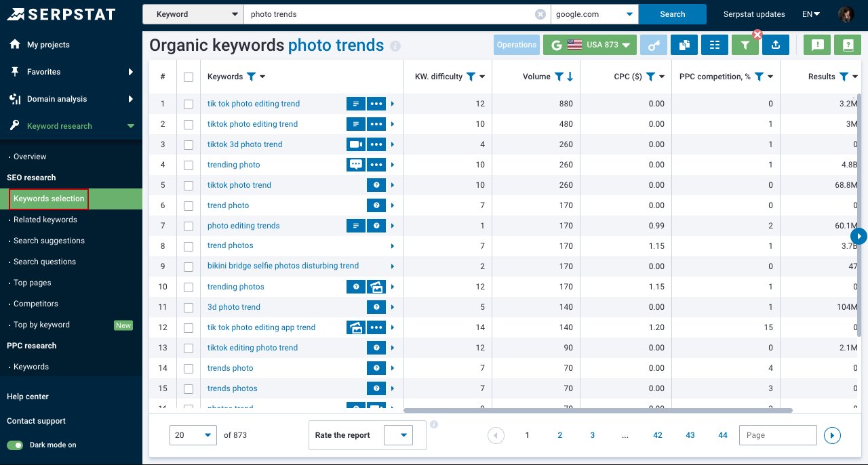
Task: Click video icon for tiktok 3d photo trend
Action: [x=356, y=144]
